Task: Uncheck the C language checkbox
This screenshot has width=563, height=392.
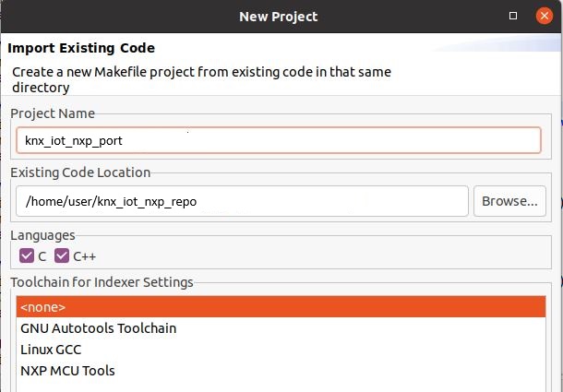Action: (x=27, y=255)
